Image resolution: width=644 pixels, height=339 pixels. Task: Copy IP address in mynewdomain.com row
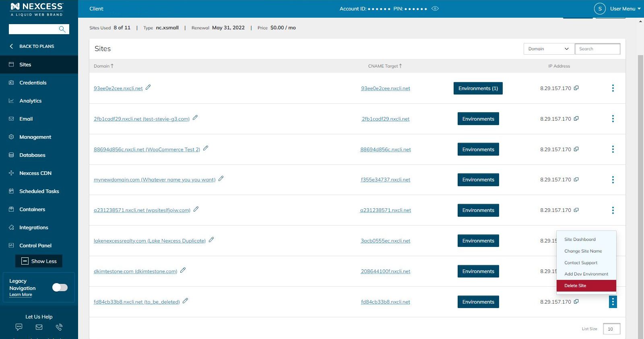[x=576, y=179]
